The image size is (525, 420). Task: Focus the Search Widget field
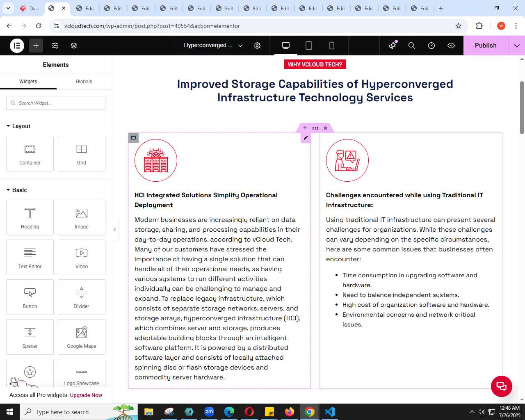click(56, 103)
